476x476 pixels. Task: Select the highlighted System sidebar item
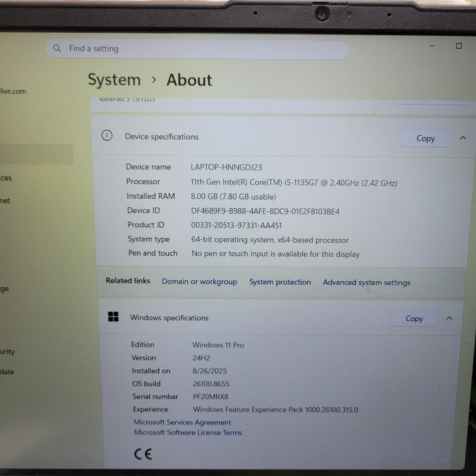tap(36, 155)
